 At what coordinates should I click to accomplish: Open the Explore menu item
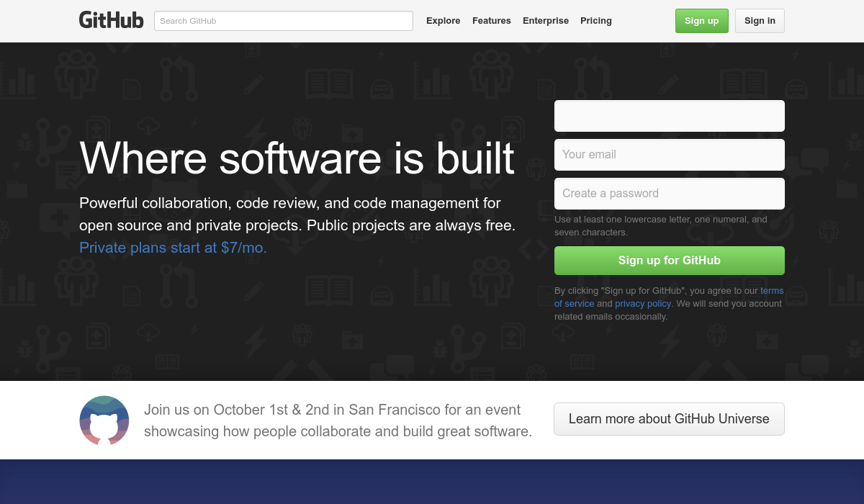[x=443, y=21]
